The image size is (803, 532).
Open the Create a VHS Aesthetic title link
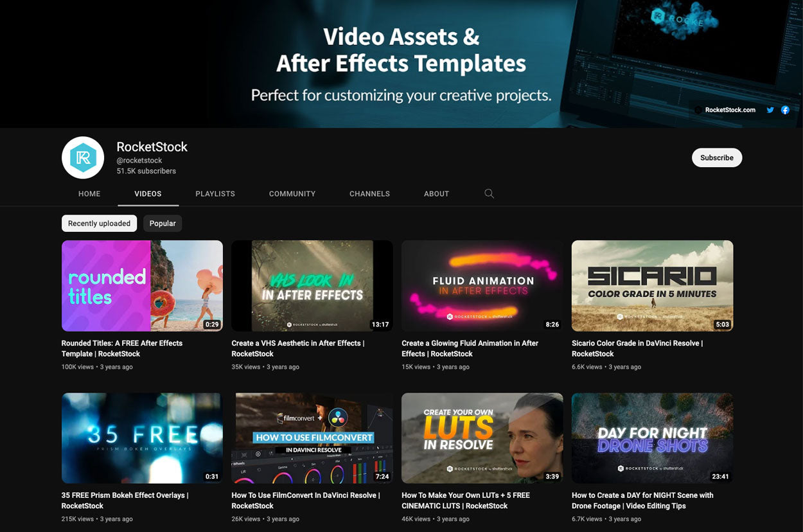pos(298,348)
